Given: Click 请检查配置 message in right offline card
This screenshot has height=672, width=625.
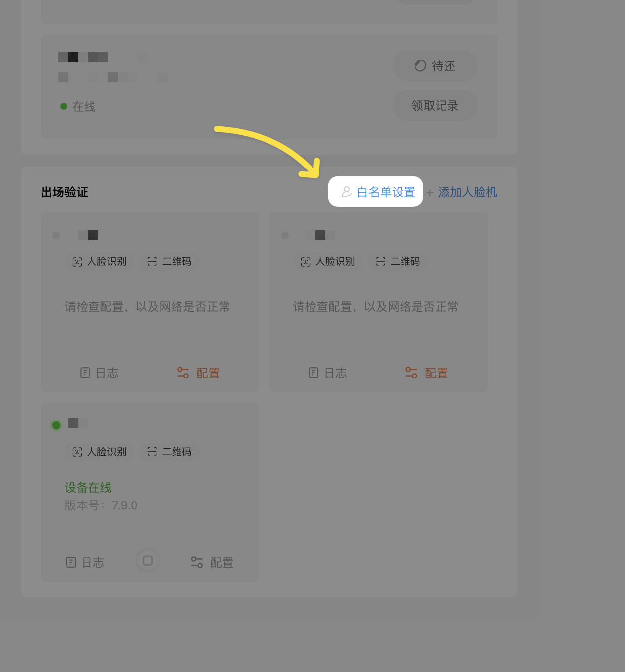Looking at the screenshot, I should pos(376,307).
